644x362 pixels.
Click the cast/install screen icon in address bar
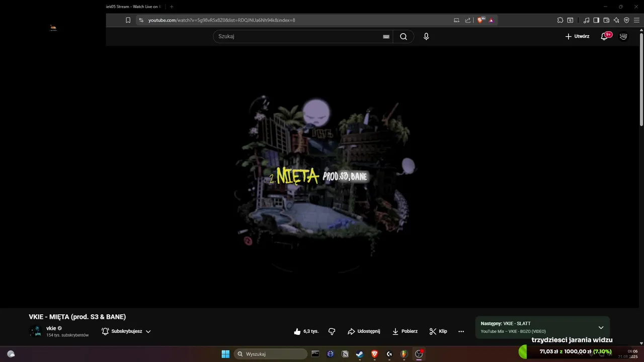coord(456,20)
